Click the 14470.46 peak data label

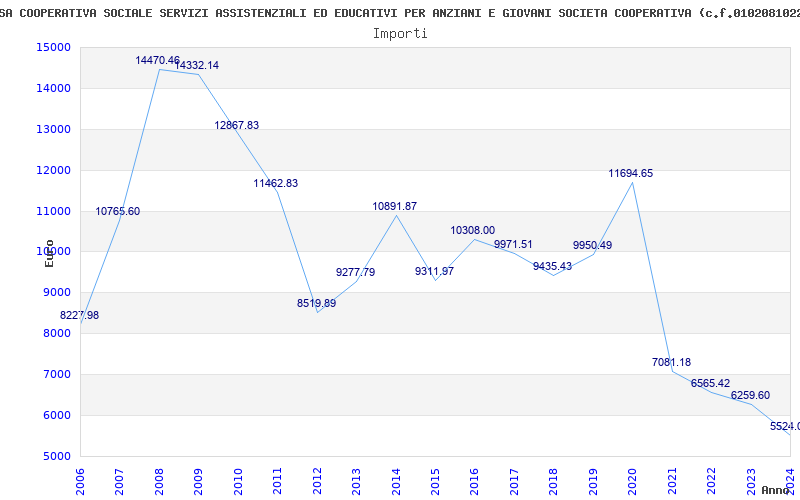coord(158,60)
